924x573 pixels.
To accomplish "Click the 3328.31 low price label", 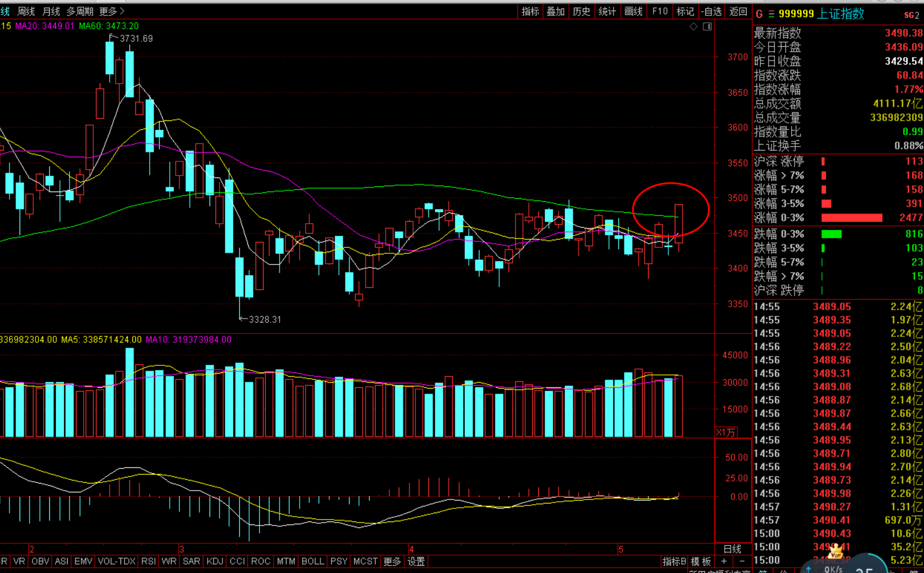I will pyautogui.click(x=265, y=320).
